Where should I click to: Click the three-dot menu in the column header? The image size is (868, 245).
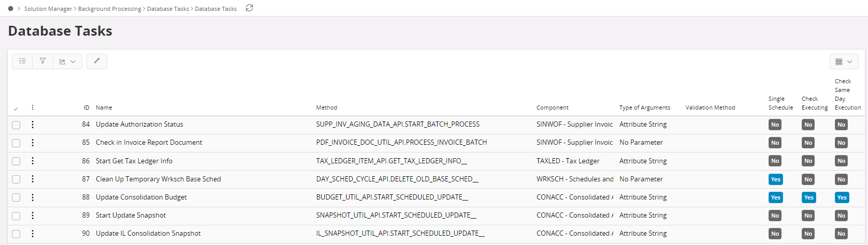33,108
